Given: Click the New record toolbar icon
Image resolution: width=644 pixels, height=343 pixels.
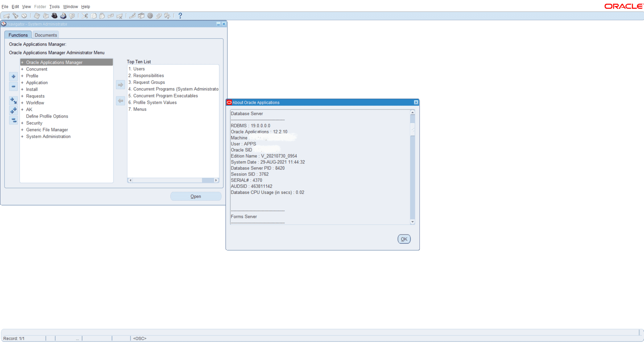Looking at the screenshot, I should coord(7,16).
